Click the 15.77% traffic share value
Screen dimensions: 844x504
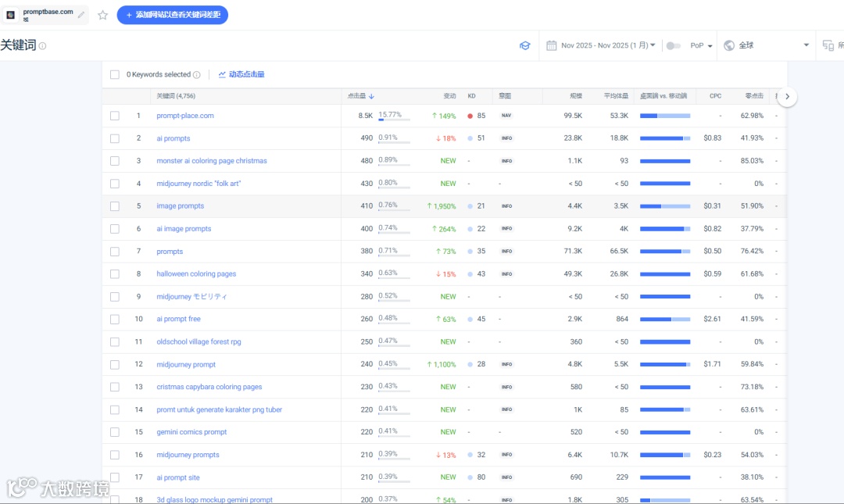(x=390, y=115)
